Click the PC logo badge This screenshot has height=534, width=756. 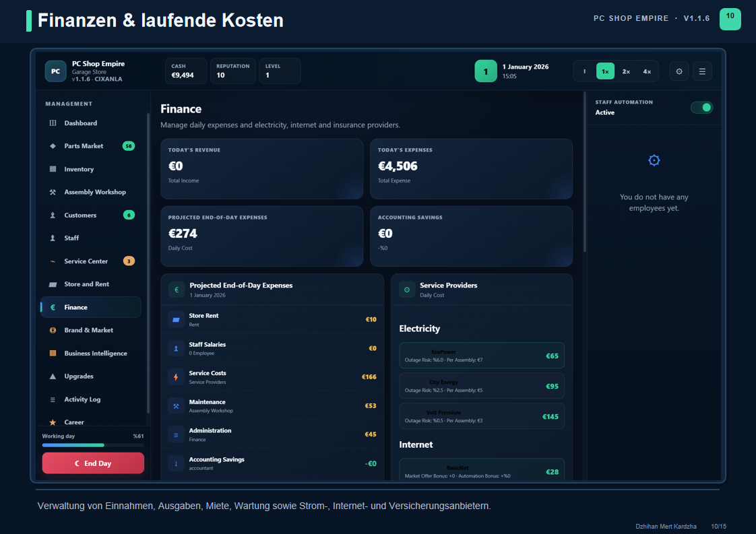[55, 71]
